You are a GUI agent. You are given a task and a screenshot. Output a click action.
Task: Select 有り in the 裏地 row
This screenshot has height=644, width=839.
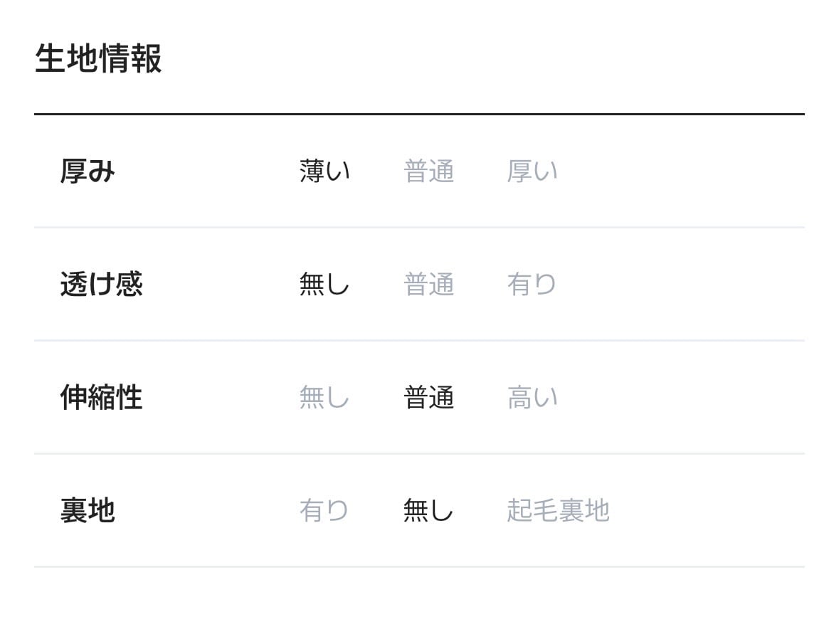324,510
